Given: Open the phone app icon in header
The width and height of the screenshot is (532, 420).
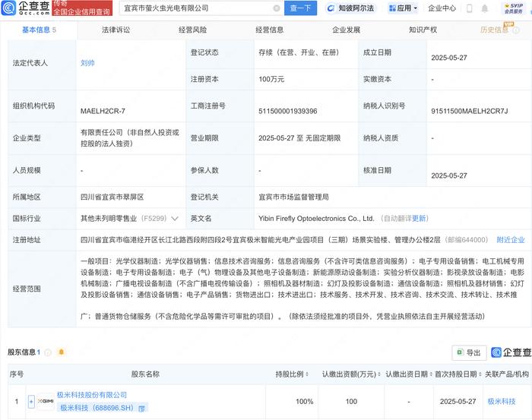Looking at the screenshot, I should coord(469,8).
